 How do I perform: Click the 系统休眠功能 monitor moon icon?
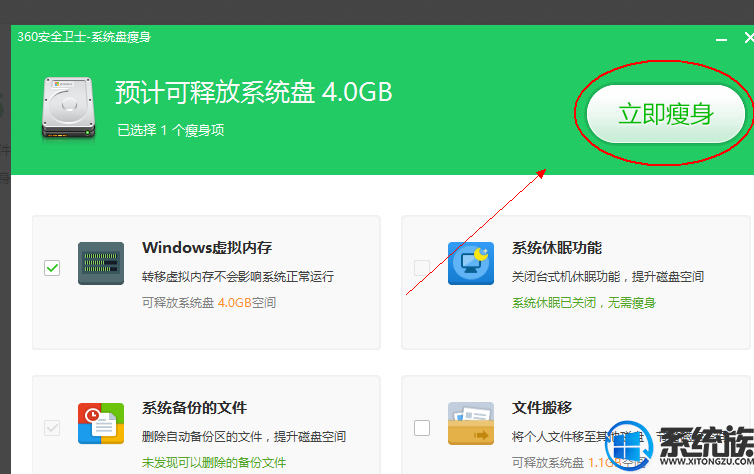[x=471, y=263]
